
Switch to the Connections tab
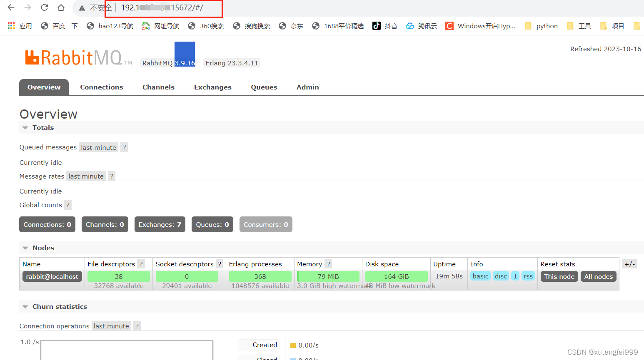pos(101,87)
